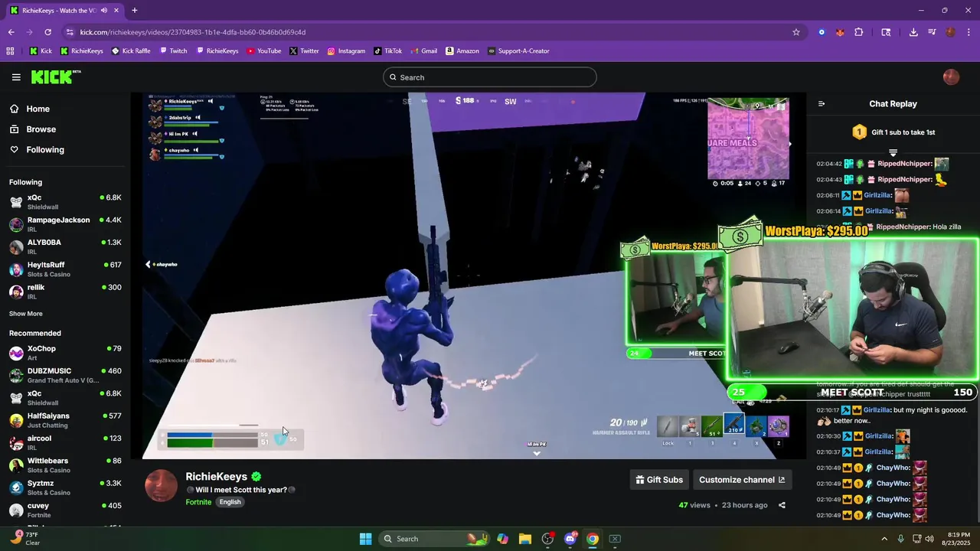980x551 pixels.
Task: Click the KICK logo
Action: (55, 77)
